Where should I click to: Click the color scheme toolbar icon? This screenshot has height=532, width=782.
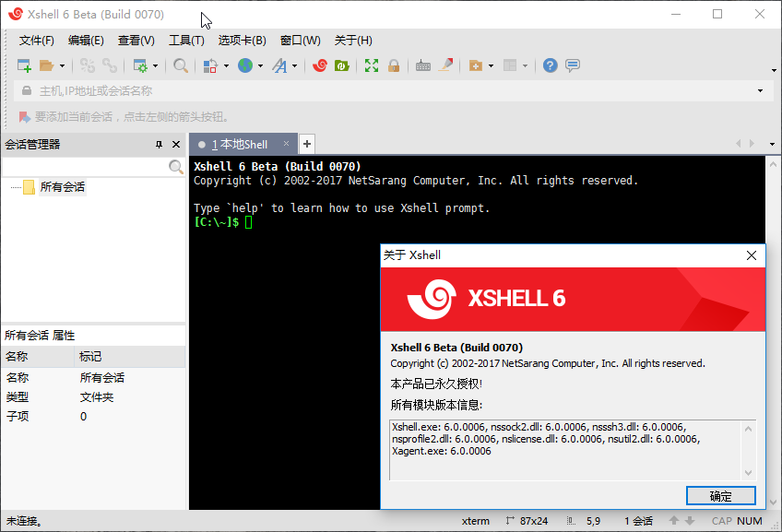(x=210, y=65)
